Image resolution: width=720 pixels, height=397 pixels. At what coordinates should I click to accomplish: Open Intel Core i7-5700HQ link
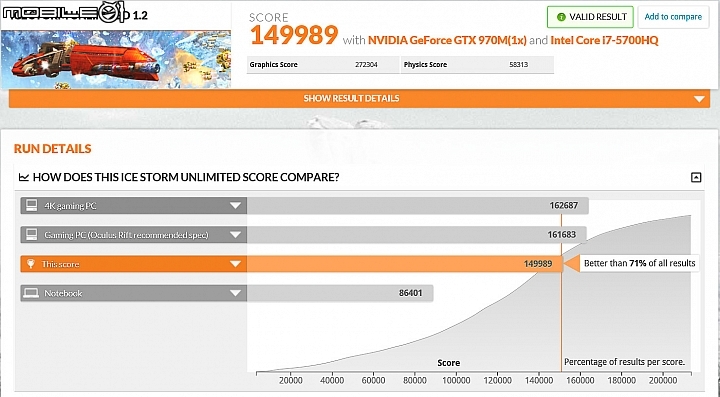[x=604, y=40]
